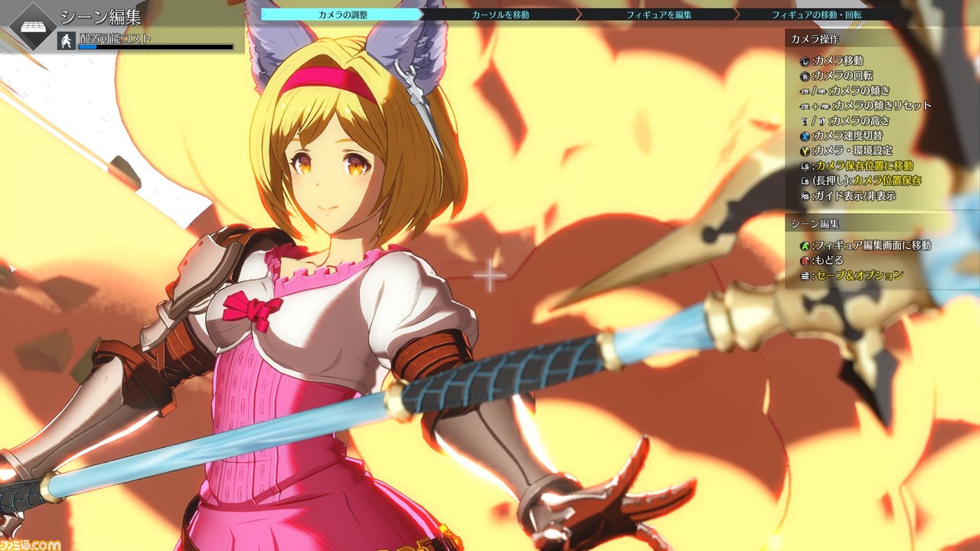Click the X button icon for カメラ速度切替
This screenshot has width=980, height=551.
(805, 135)
